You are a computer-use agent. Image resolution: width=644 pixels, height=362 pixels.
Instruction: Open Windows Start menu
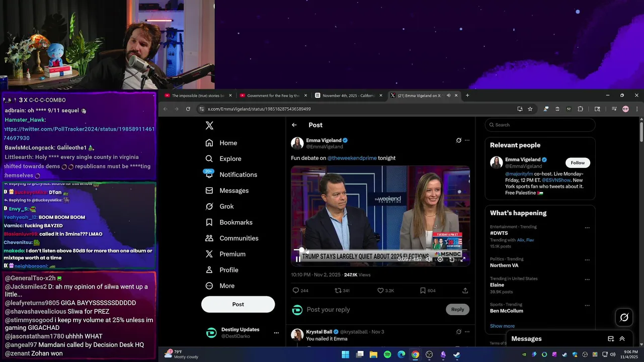[346, 354]
